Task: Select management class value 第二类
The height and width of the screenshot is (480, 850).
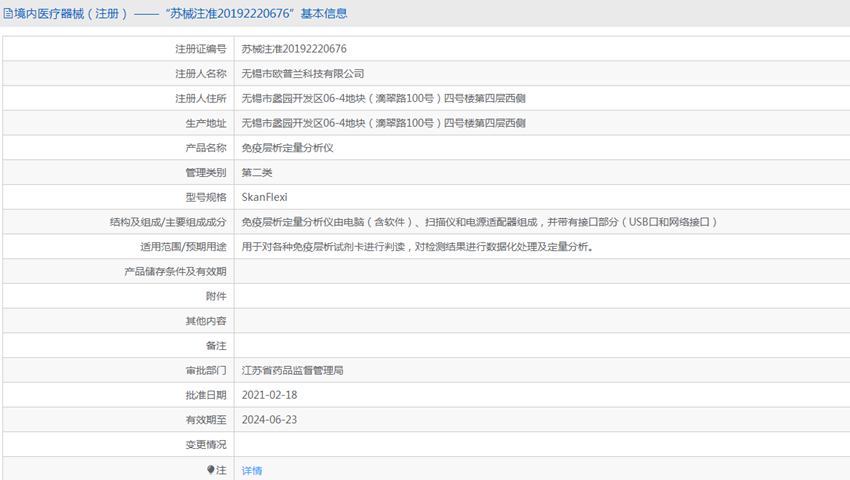Action: coord(257,172)
